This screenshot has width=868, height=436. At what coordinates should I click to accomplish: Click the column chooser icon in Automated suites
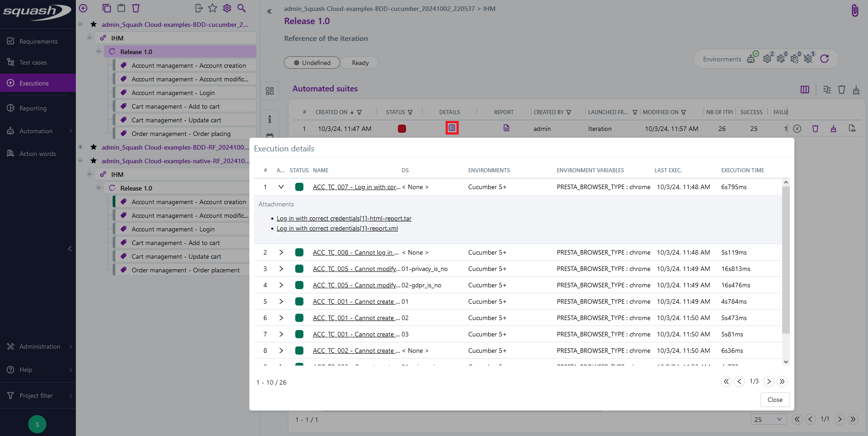tap(804, 90)
